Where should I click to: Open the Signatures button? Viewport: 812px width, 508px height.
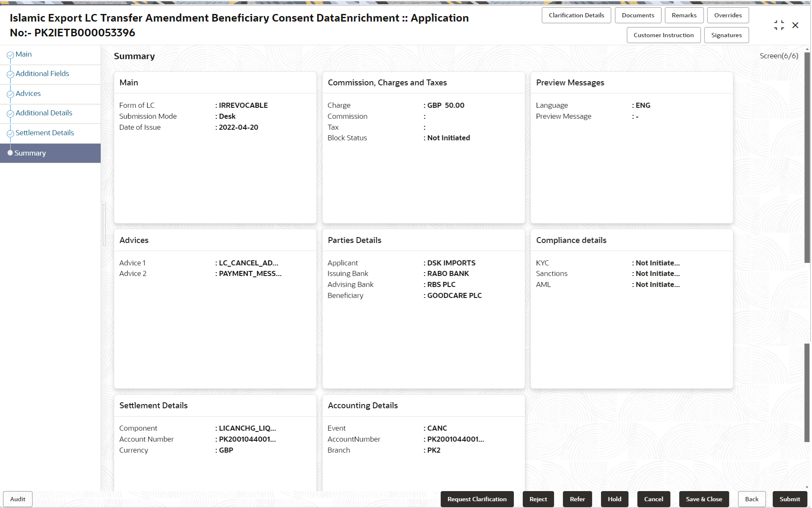pyautogui.click(x=726, y=35)
